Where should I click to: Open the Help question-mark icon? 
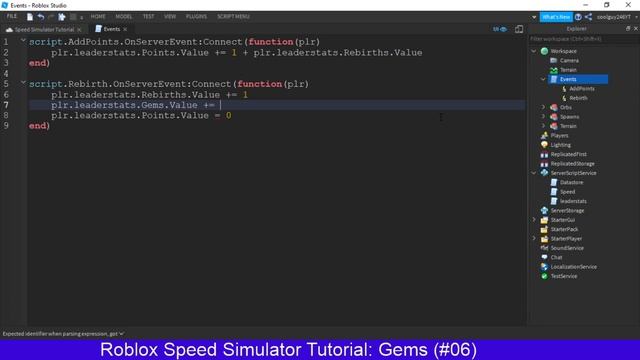[578, 17]
